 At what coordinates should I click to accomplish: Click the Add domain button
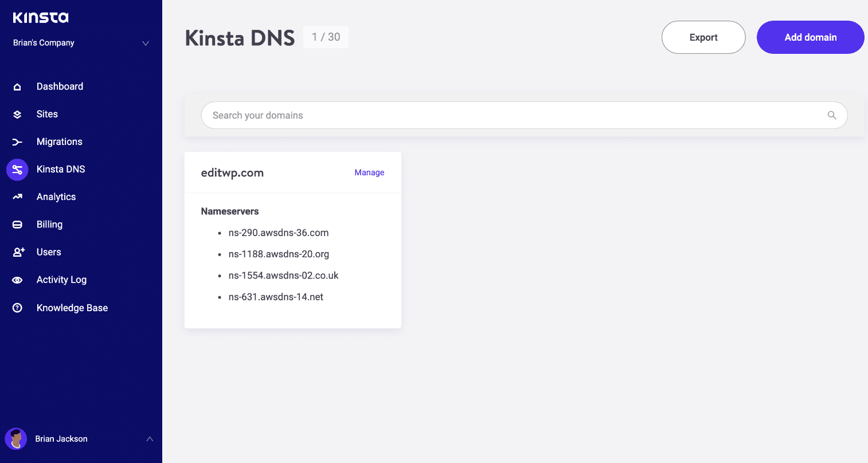[810, 37]
